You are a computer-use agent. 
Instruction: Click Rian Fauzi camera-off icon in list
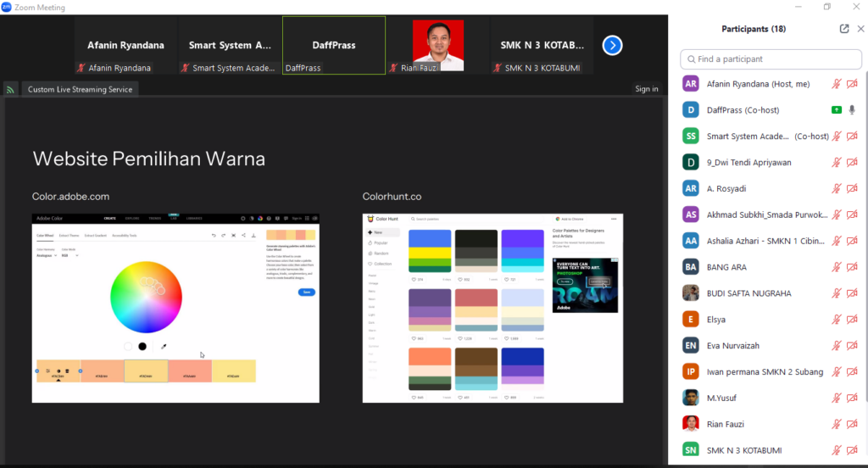tap(853, 424)
